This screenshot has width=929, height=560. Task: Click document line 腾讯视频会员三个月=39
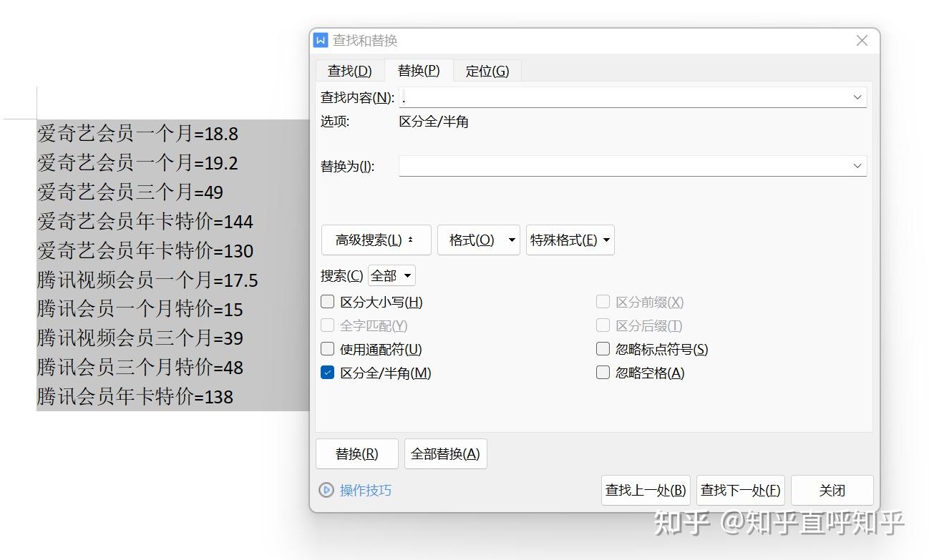coord(140,338)
